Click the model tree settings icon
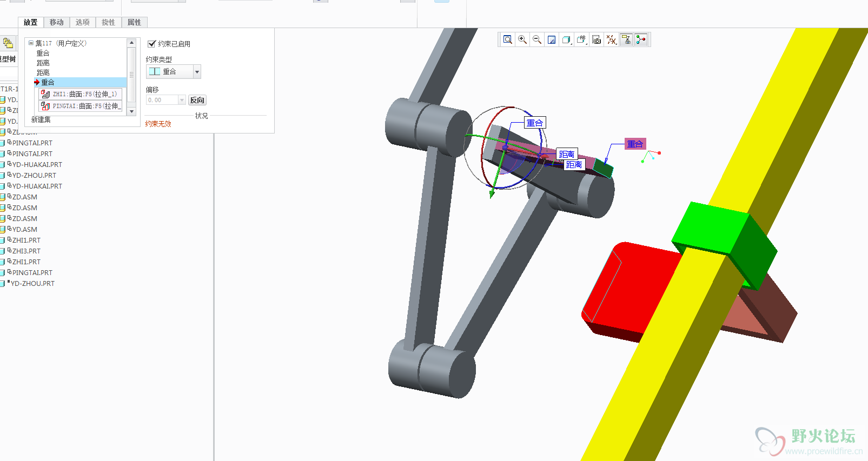The height and width of the screenshot is (461, 868). coord(8,43)
